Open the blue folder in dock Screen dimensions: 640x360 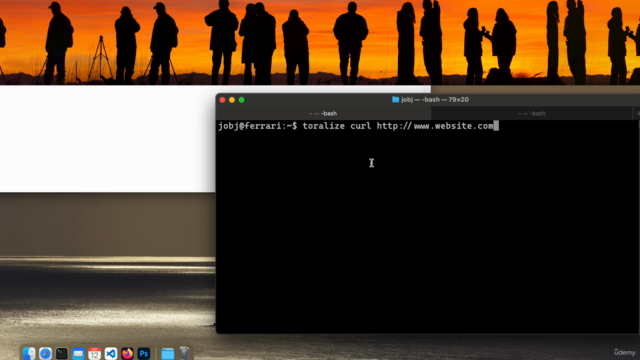[167, 353]
